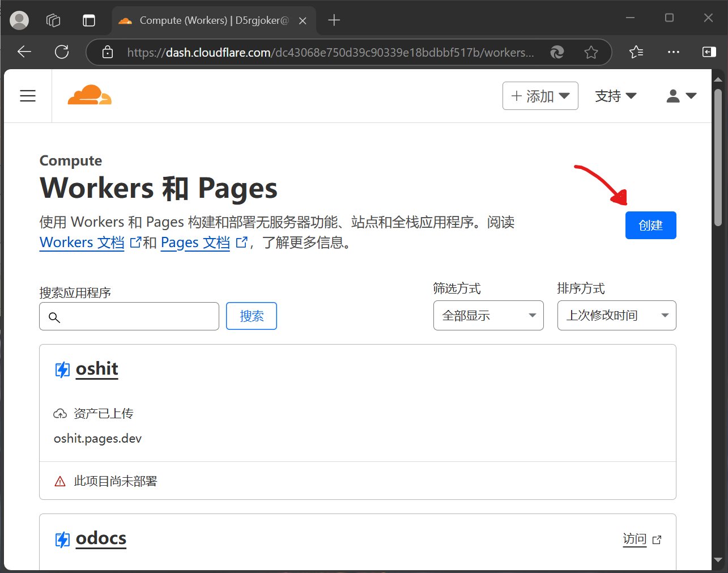View site information via the lock icon

coord(108,52)
